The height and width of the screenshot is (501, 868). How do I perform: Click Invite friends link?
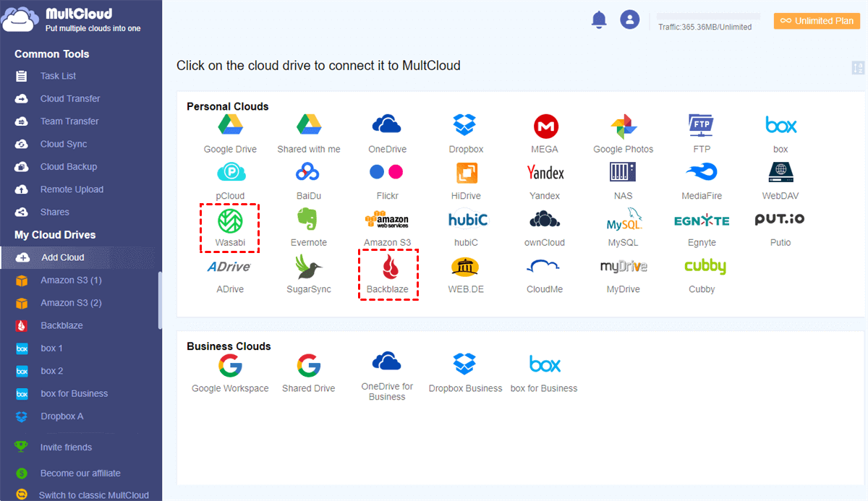click(66, 448)
